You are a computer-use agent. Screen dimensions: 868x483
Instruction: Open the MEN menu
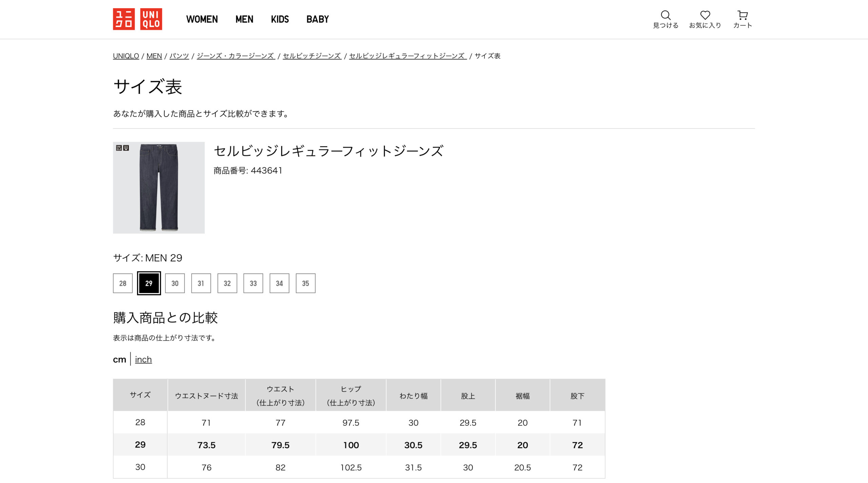(x=244, y=19)
